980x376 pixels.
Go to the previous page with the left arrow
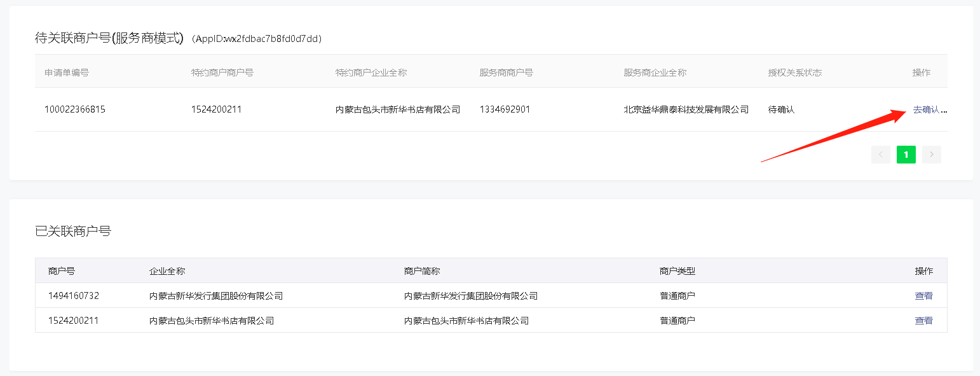tap(880, 155)
